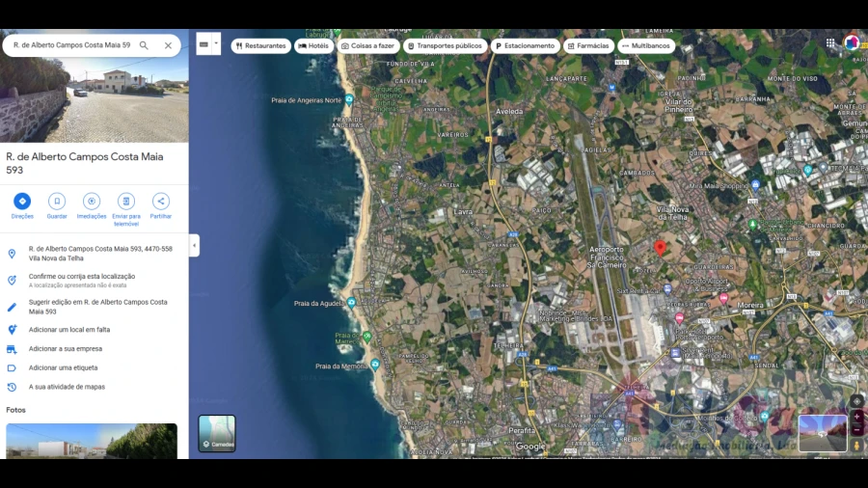The image size is (868, 488).
Task: Click the search magnifier icon
Action: point(144,45)
